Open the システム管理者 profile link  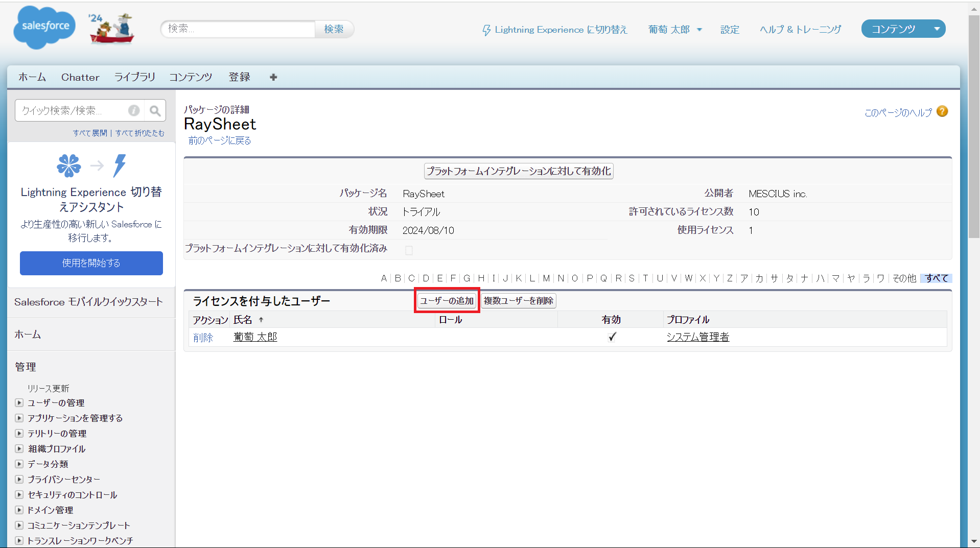[697, 337]
